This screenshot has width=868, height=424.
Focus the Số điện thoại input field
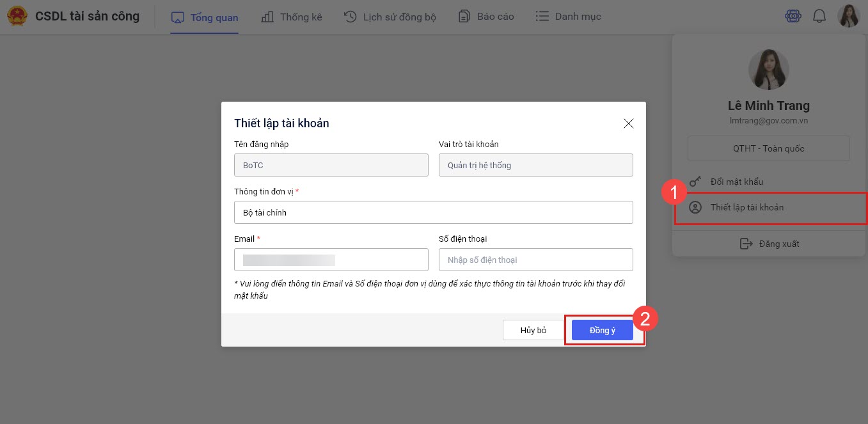pos(535,260)
